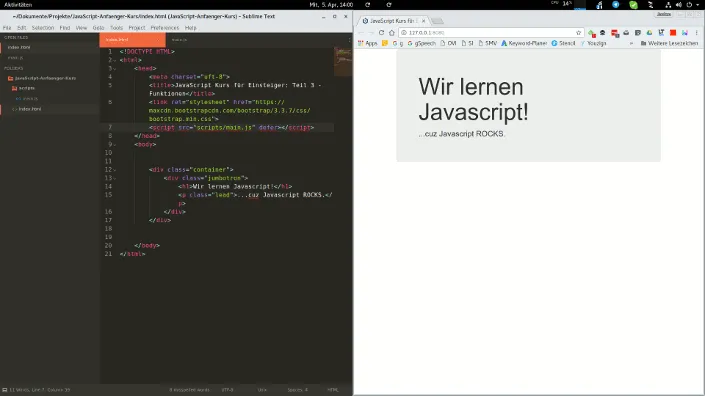The width and height of the screenshot is (705, 396).
Task: Show hidden bookmarks via the chevron
Action: coord(631,44)
